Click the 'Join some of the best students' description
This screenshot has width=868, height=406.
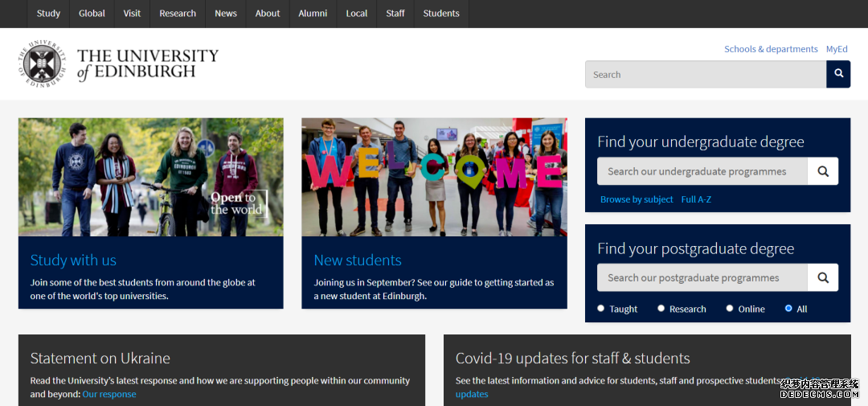(x=143, y=289)
